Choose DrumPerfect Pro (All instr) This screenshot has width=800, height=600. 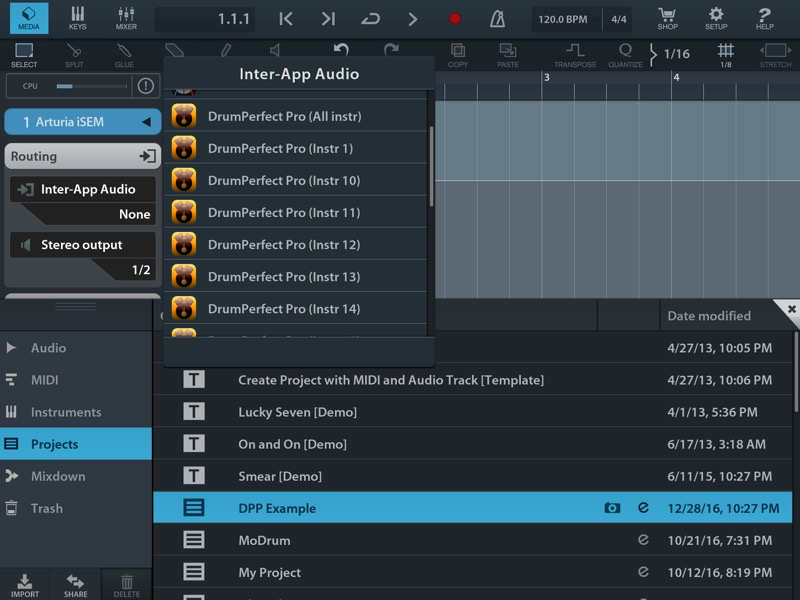(296, 116)
